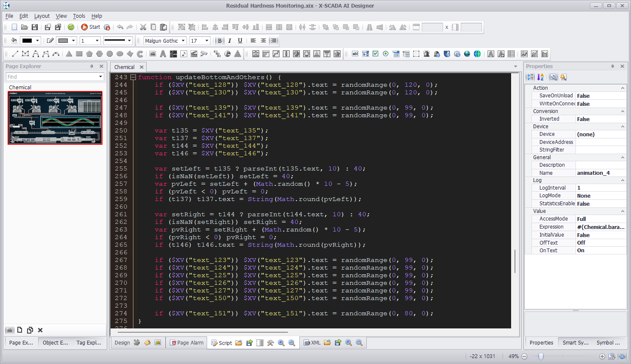Select the fill bucket tool

(x=14, y=41)
